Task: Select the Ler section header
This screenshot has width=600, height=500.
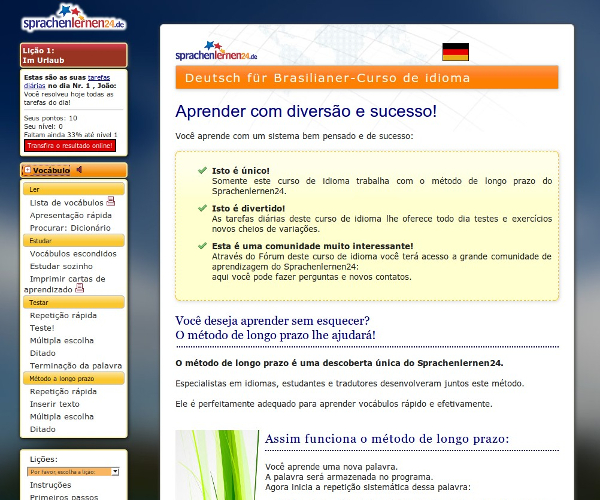Action: (x=73, y=189)
